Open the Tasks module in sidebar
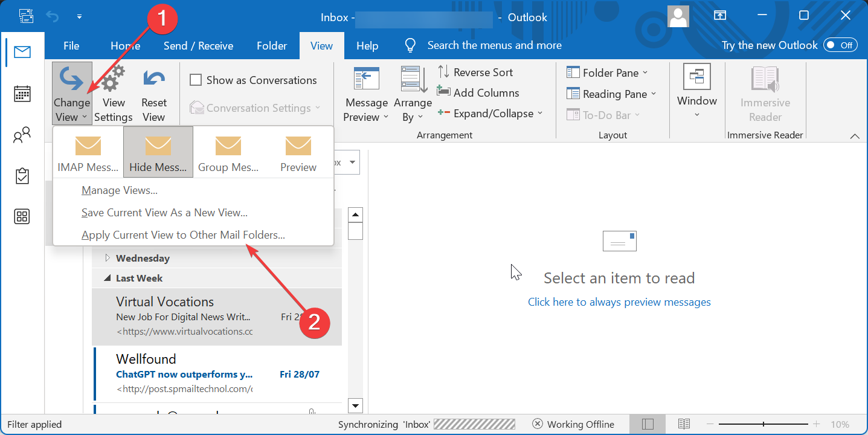 tap(22, 176)
